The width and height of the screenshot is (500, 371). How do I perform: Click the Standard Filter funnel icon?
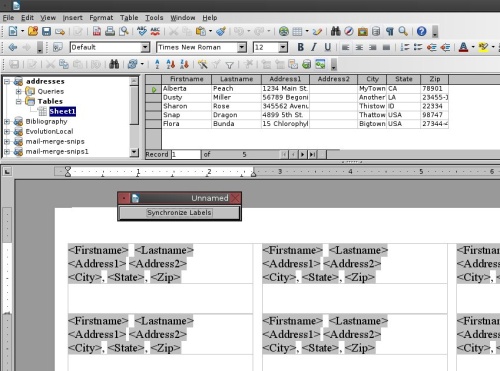(x=229, y=64)
